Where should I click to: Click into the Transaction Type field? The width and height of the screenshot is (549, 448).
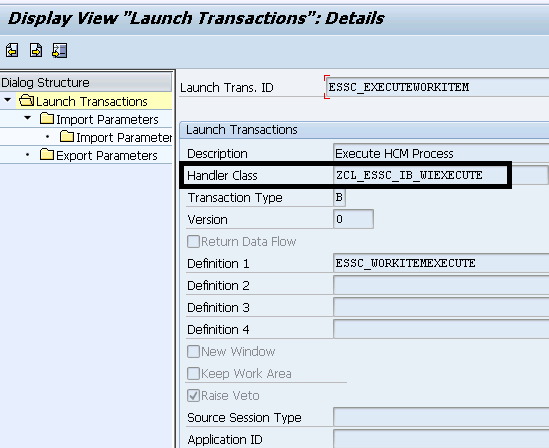(x=339, y=197)
